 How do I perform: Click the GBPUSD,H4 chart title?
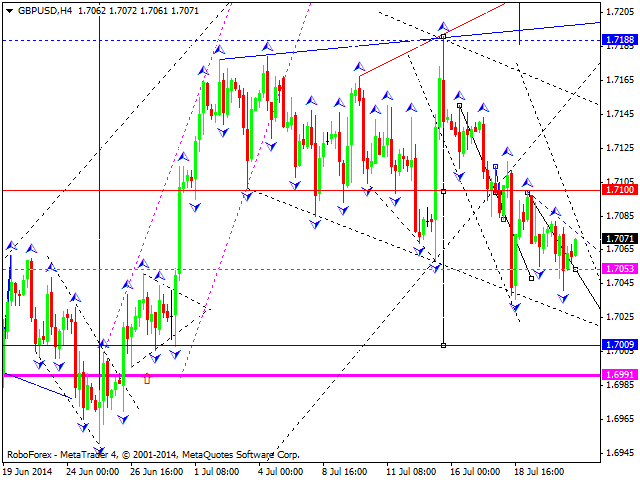click(x=38, y=8)
